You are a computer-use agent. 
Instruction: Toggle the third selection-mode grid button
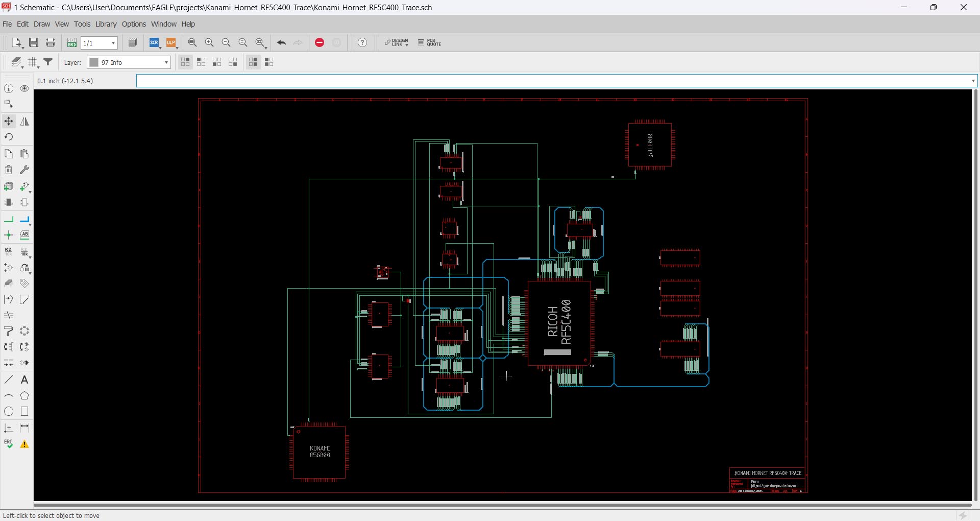coord(217,62)
